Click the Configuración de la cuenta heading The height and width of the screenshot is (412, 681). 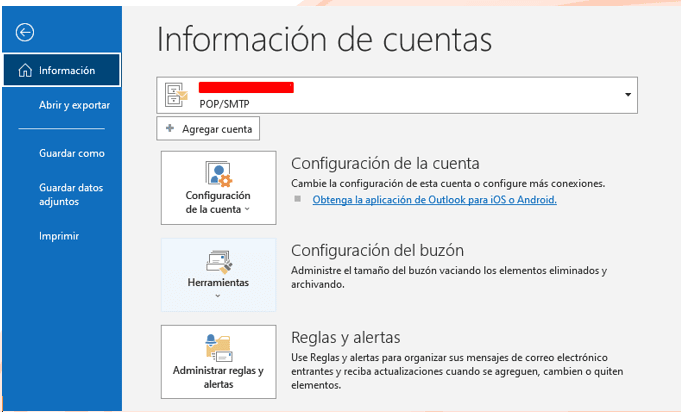pos(385,164)
